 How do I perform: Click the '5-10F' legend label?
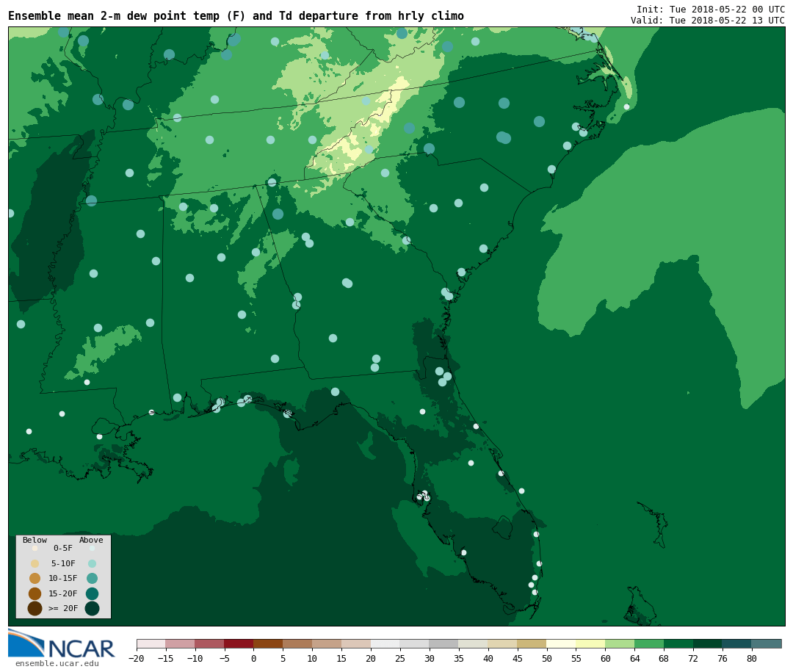click(63, 563)
